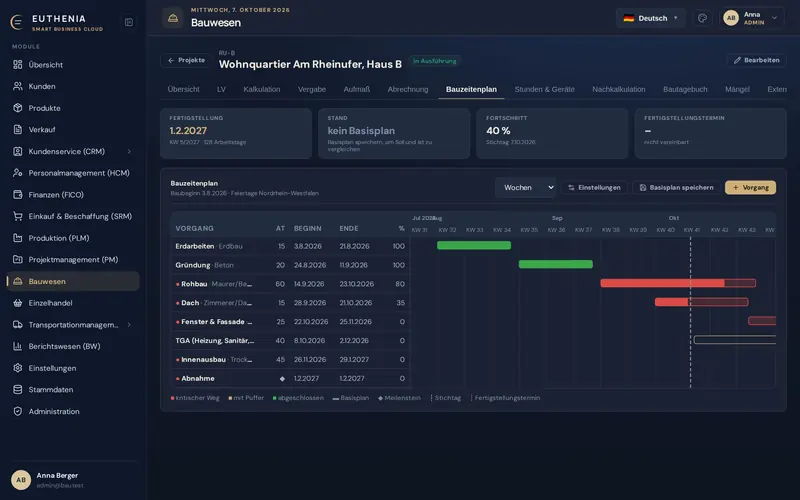Screen dimensions: 800x500
Task: Open the theme palette icon
Action: click(x=702, y=18)
